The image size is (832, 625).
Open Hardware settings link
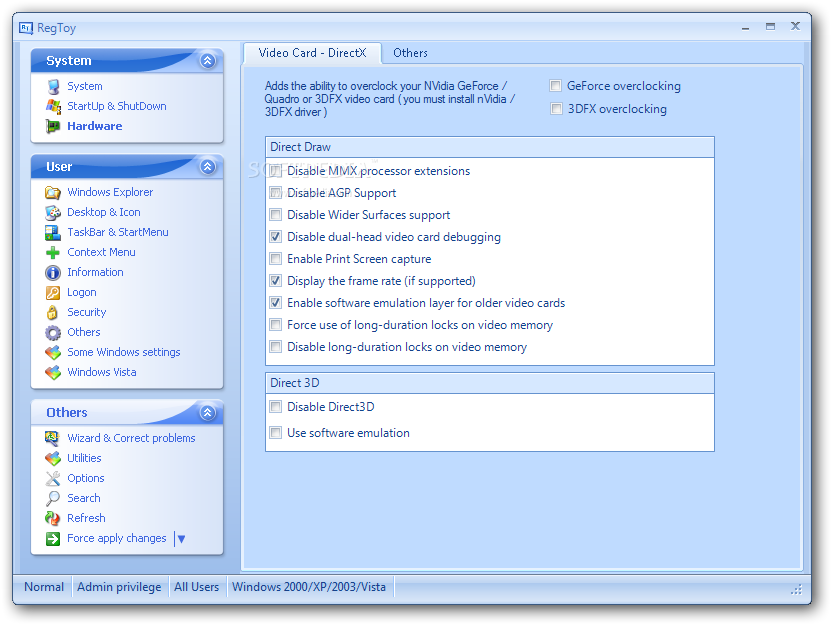(x=95, y=126)
